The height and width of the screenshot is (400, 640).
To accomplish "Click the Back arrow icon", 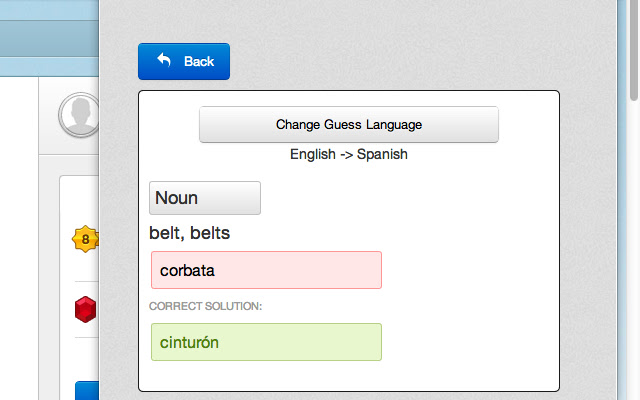I will point(164,61).
